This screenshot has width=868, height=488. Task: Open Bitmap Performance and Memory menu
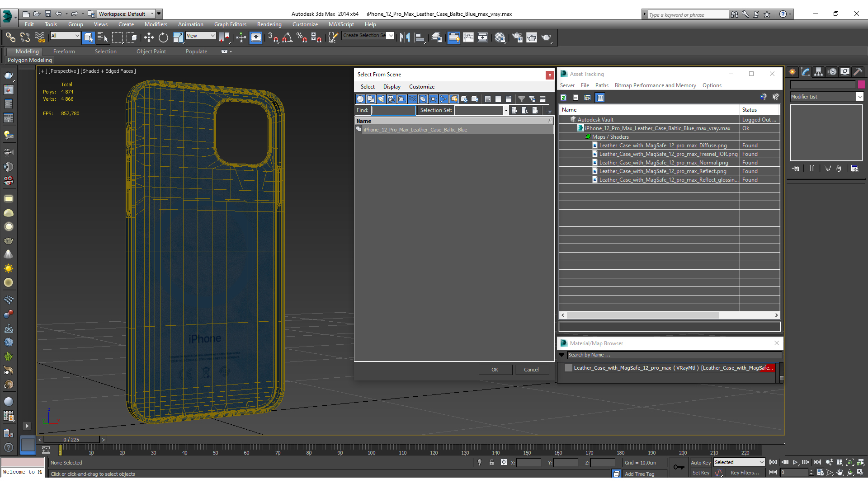click(655, 85)
